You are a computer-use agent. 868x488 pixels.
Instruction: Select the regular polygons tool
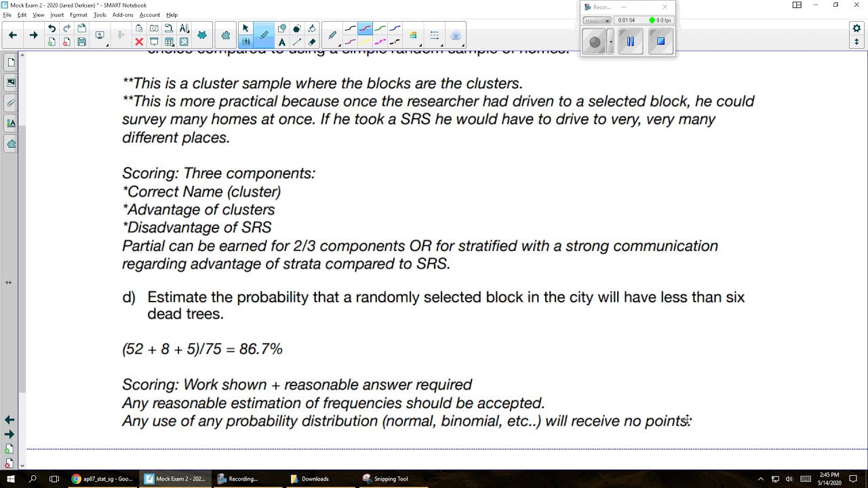pyautogui.click(x=297, y=28)
